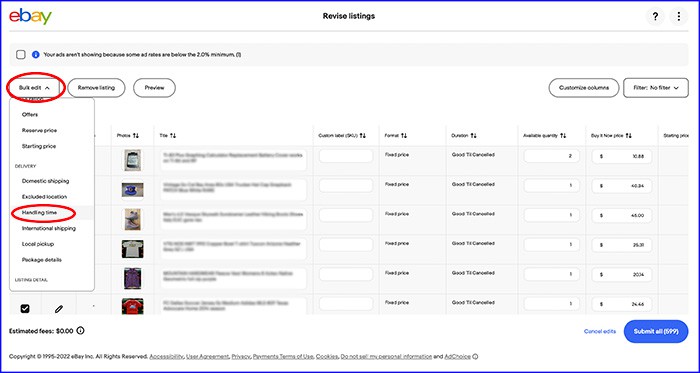
Task: Select Reserve price menu item
Action: tap(39, 130)
